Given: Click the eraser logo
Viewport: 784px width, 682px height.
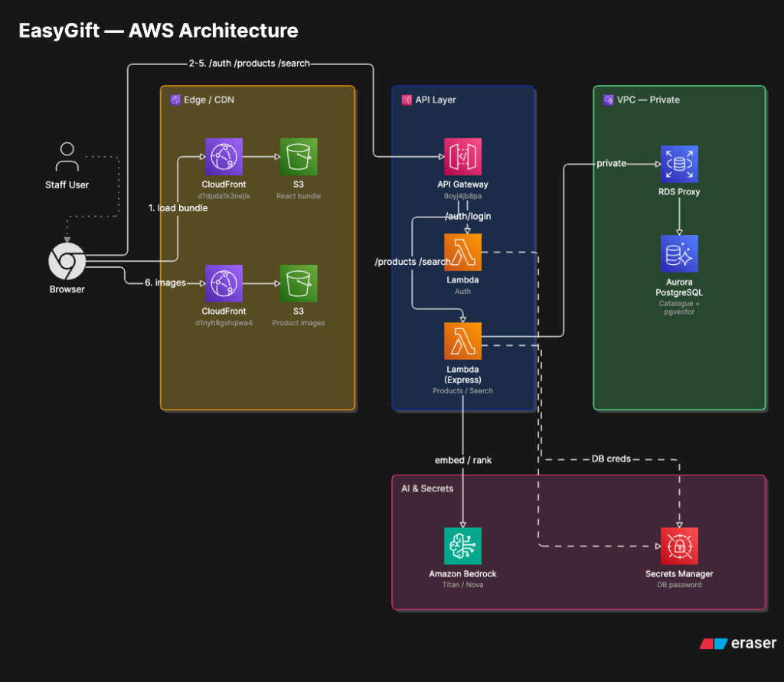Looking at the screenshot, I should coord(738,643).
